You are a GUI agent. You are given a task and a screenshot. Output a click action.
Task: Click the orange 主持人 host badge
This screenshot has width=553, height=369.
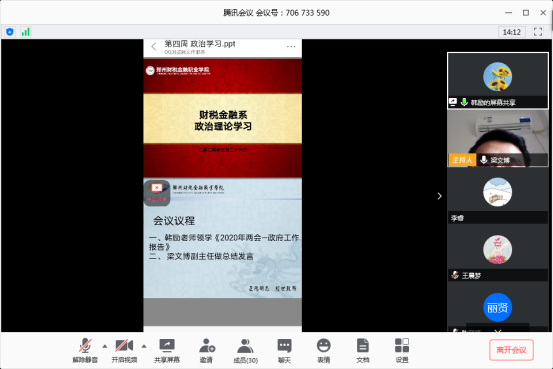pyautogui.click(x=462, y=160)
